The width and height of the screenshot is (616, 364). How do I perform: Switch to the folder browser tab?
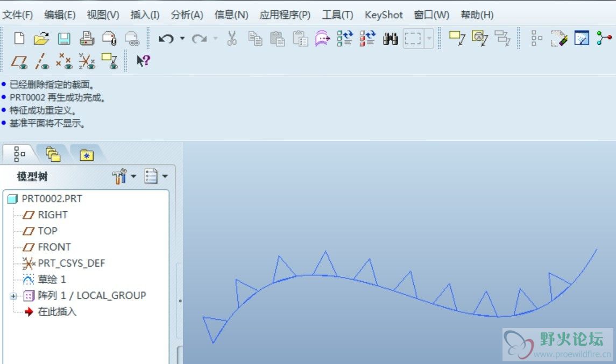click(x=53, y=154)
